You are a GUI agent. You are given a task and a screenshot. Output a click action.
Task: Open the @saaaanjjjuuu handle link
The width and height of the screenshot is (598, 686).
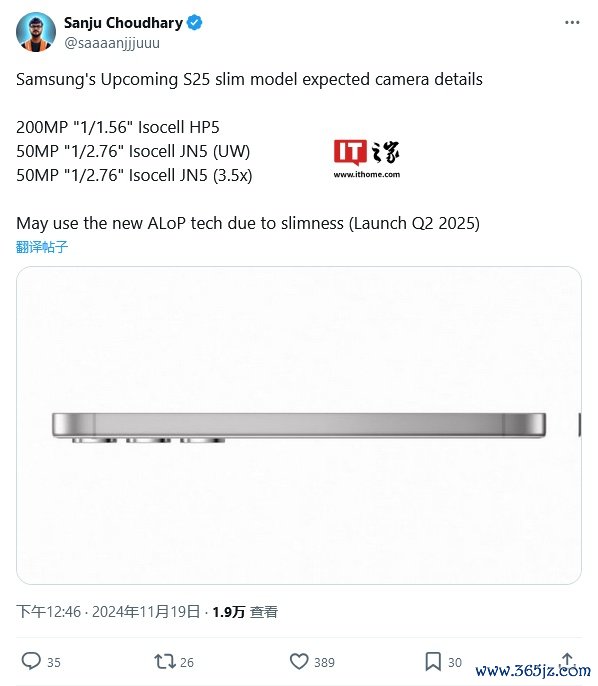[x=112, y=43]
